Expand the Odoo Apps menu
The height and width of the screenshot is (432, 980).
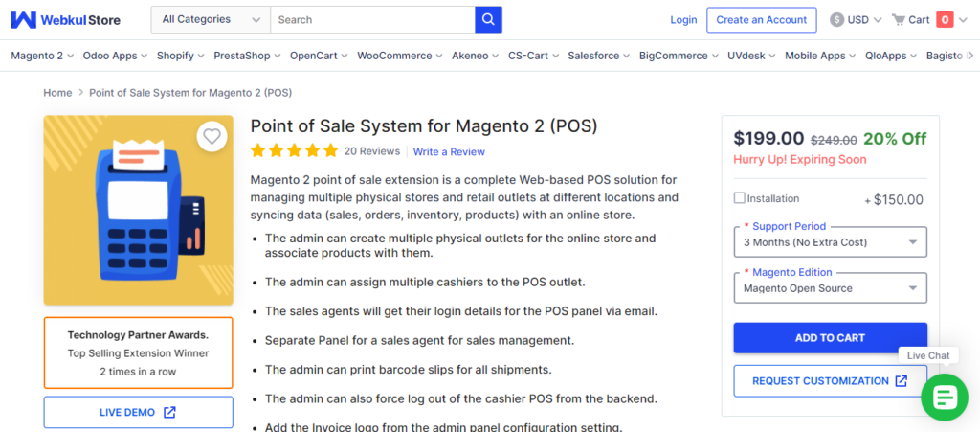coord(115,56)
